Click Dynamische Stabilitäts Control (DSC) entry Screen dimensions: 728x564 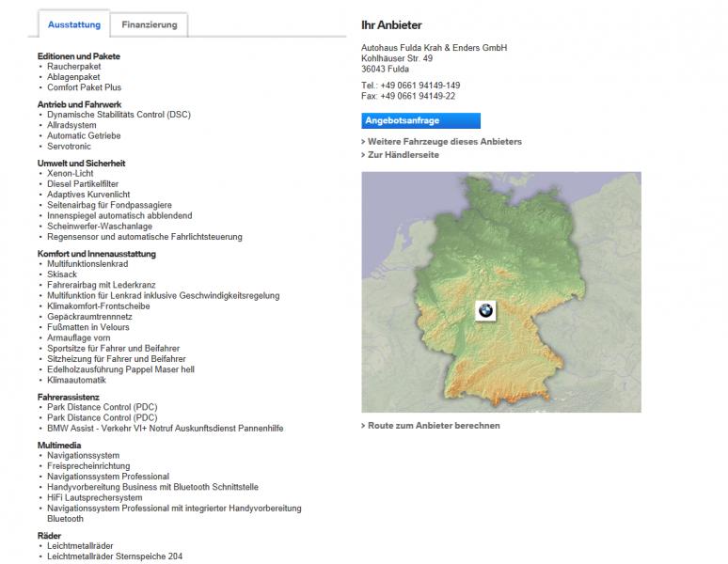(x=119, y=115)
